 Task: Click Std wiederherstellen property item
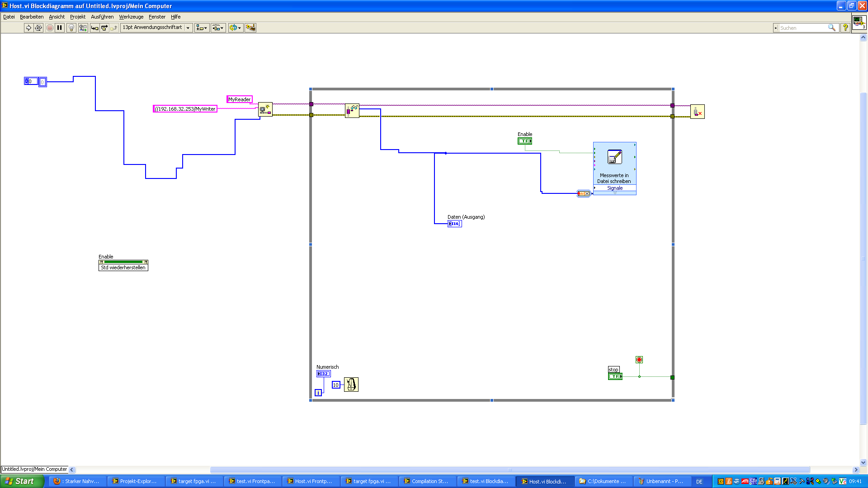click(123, 267)
